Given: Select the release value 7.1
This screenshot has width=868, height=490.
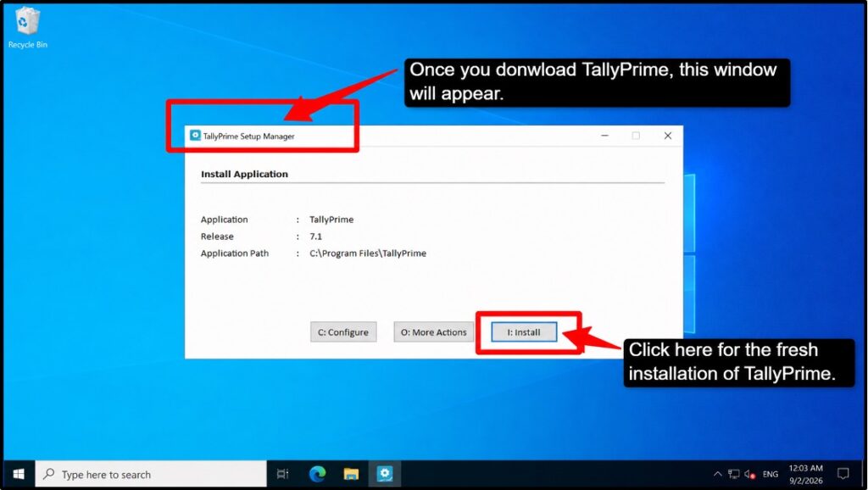Looking at the screenshot, I should tap(315, 237).
